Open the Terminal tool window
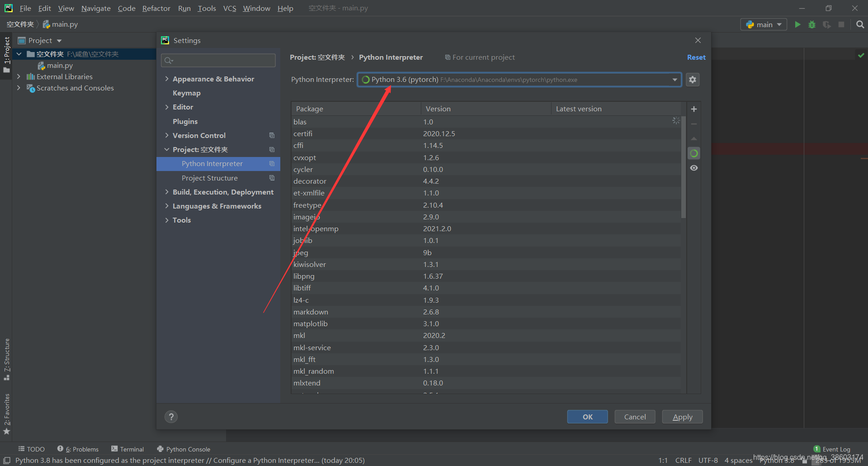The height and width of the screenshot is (466, 868). 127,449
